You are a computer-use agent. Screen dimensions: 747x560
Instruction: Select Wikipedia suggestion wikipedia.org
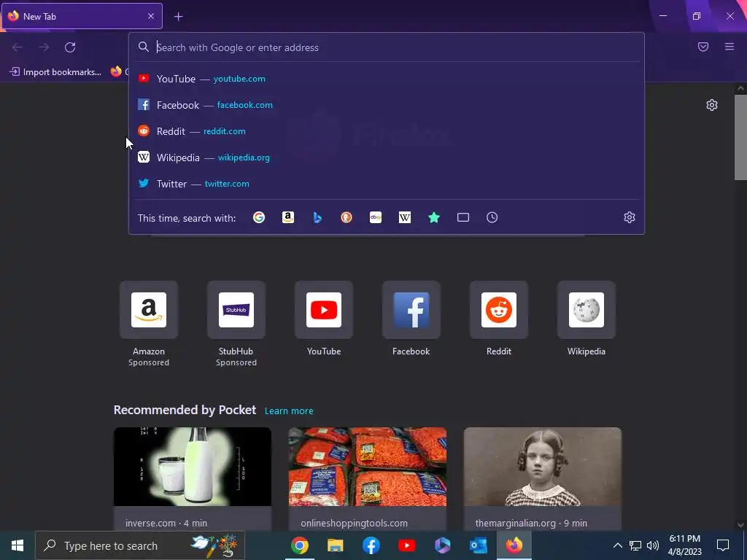tap(387, 157)
